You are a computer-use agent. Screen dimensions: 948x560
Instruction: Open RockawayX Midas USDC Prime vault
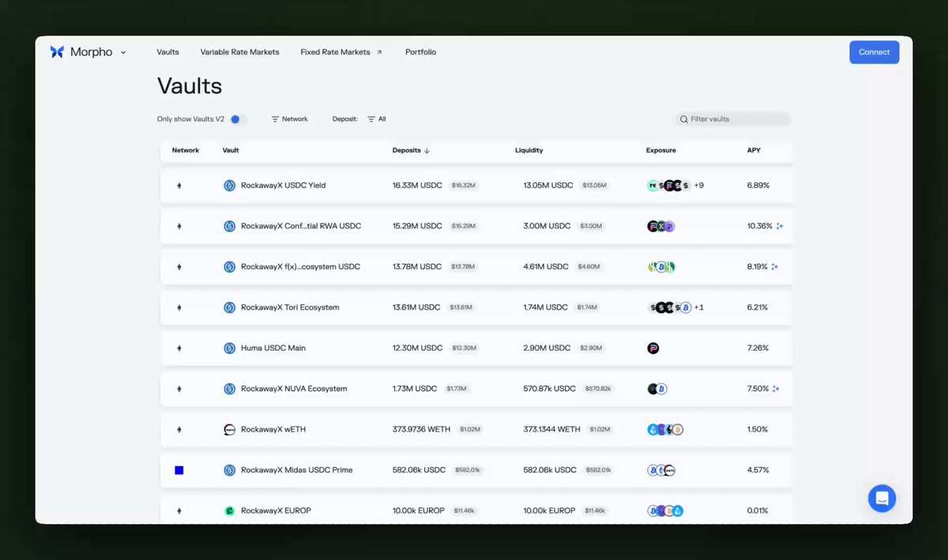[x=297, y=470]
